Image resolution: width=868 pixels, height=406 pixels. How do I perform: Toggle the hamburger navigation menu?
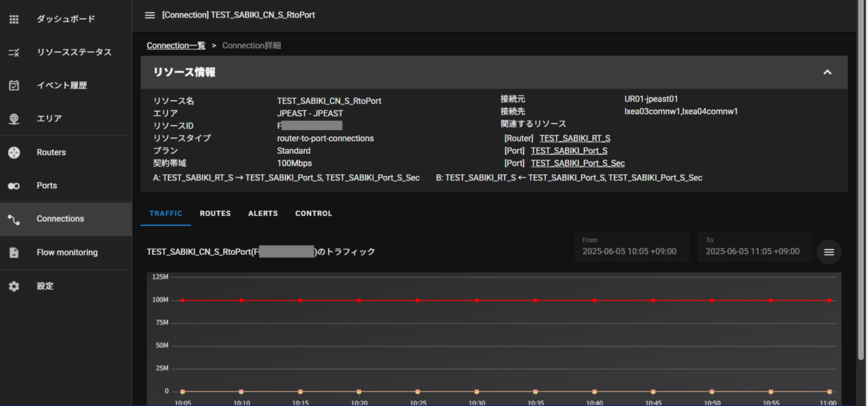coord(150,15)
